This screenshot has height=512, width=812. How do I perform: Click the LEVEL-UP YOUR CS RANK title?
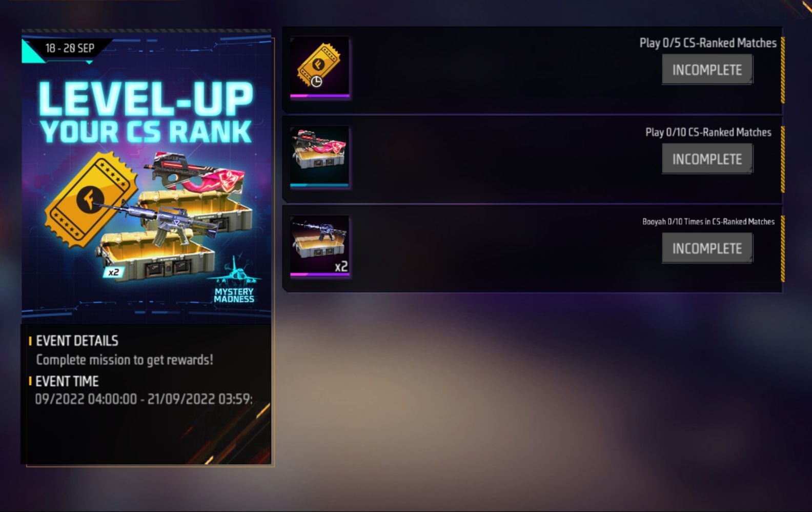pyautogui.click(x=146, y=112)
